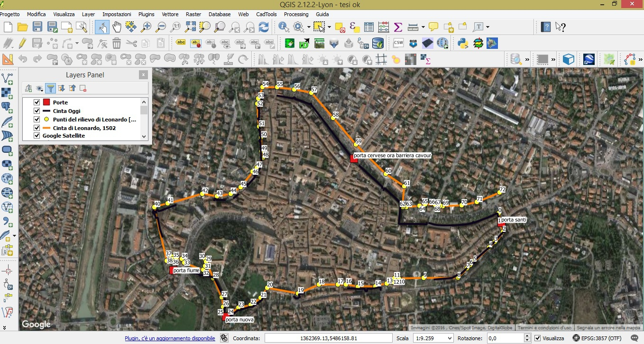Open the attribute table icon
This screenshot has height=344, width=644.
[x=369, y=27]
